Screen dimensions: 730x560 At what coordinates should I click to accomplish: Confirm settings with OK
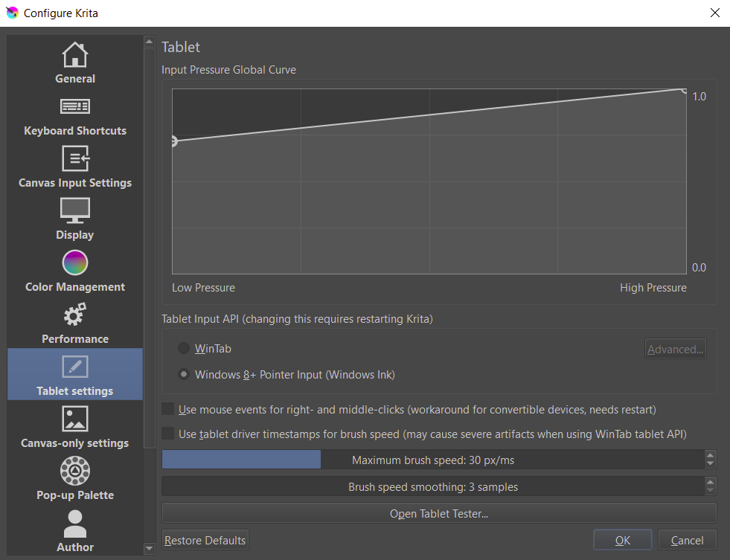point(623,540)
